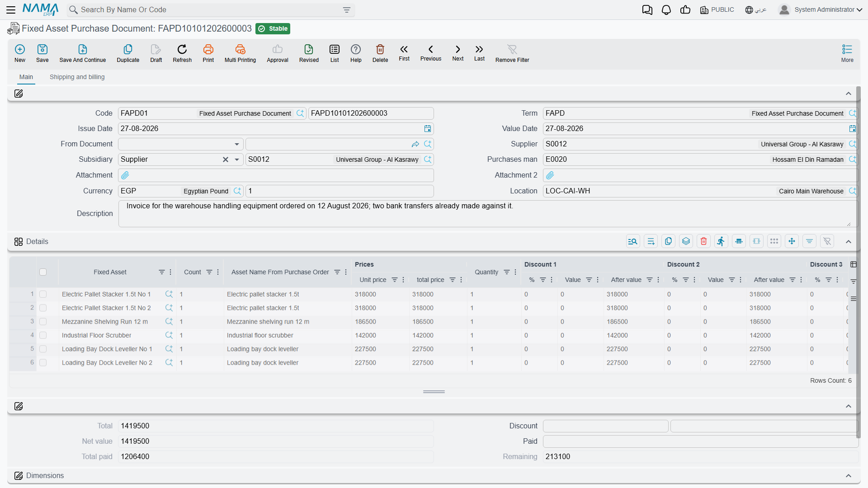Delete the document

coord(380,53)
